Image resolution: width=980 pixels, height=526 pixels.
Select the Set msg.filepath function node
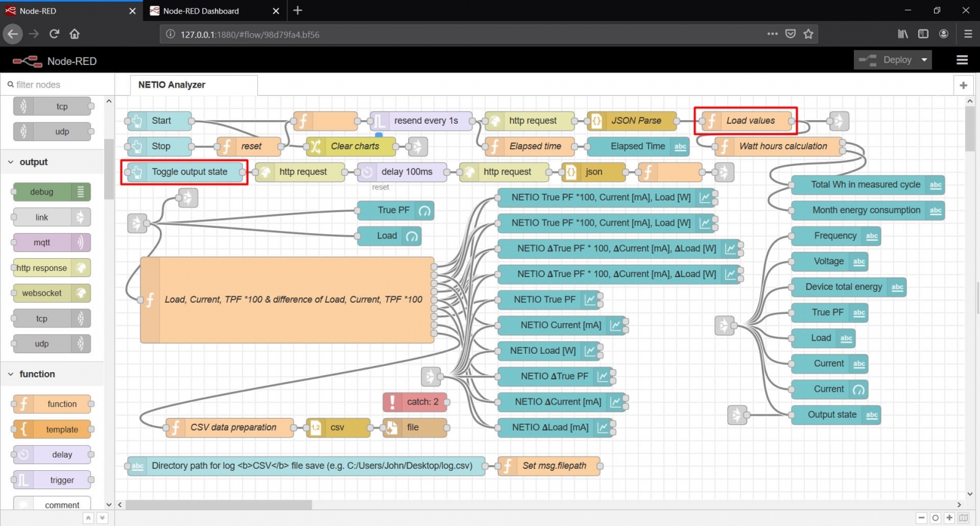coord(549,466)
